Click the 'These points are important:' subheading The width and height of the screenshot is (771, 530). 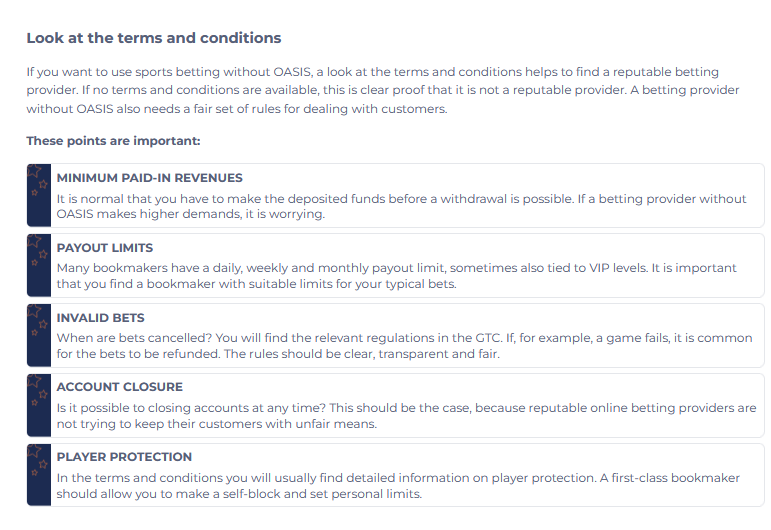point(114,141)
